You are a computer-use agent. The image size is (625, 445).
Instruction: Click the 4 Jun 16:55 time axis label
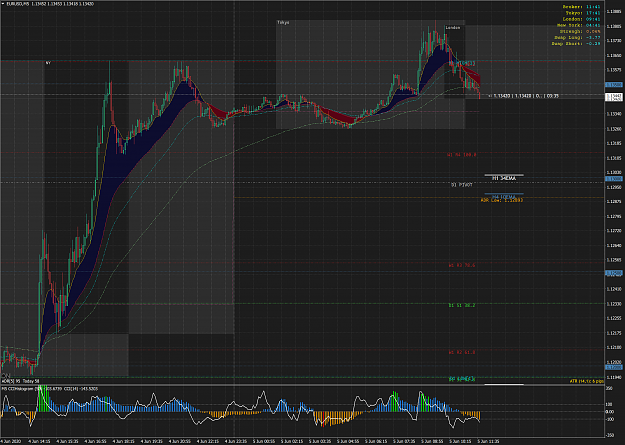pos(96,441)
